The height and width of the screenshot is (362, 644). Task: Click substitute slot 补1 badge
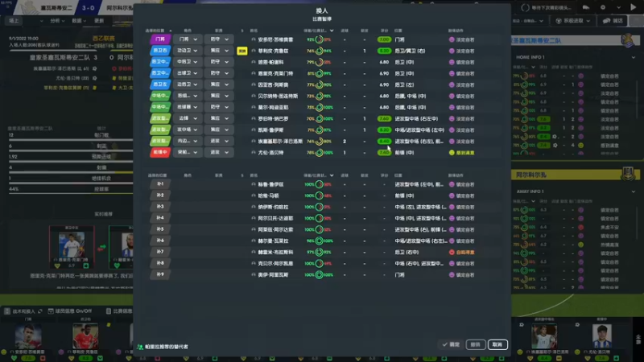point(159,184)
